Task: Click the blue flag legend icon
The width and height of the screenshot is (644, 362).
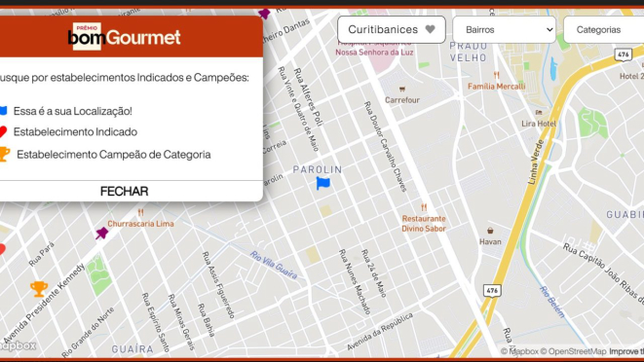Action: click(3, 111)
